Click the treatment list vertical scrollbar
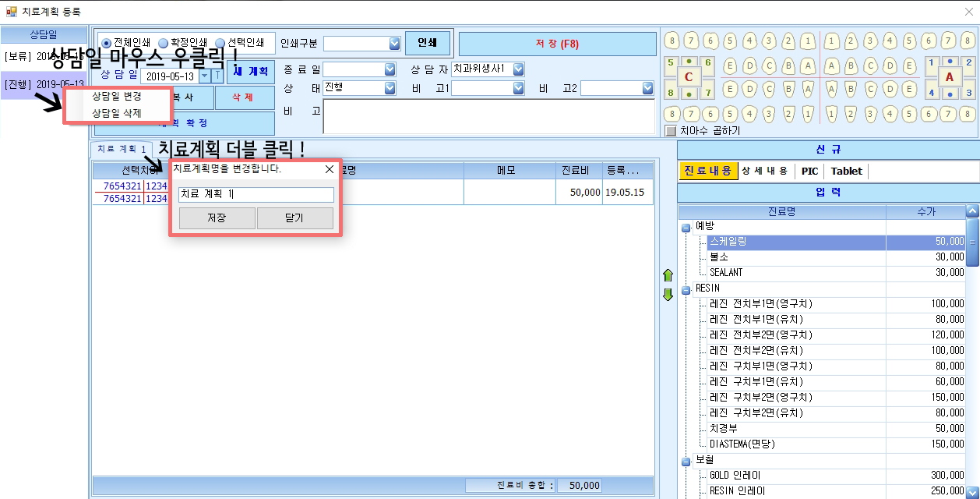Viewport: 980px width, 499px height. point(972,351)
